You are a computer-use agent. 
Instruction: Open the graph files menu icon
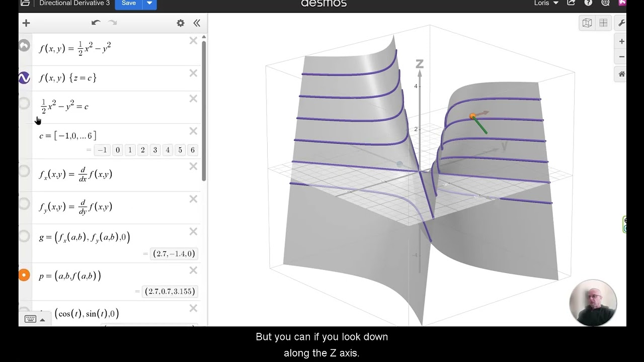point(25,3)
